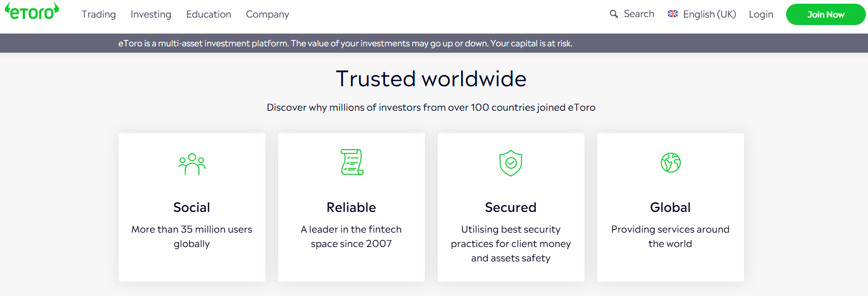Click the Reliable scroll document icon

tap(352, 162)
